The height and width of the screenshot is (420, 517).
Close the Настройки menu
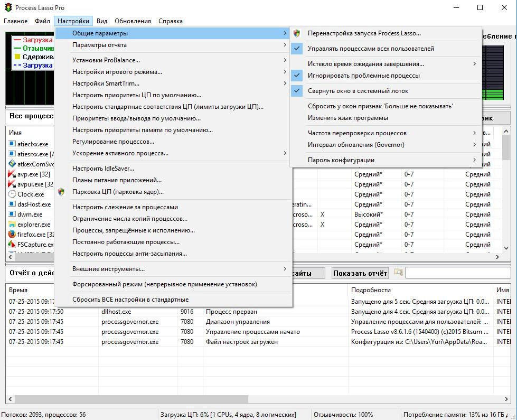click(73, 21)
